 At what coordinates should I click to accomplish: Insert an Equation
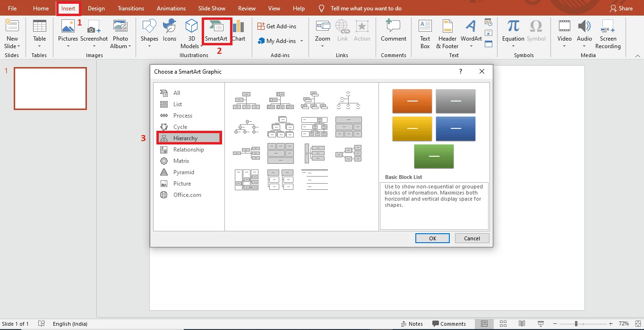click(512, 33)
